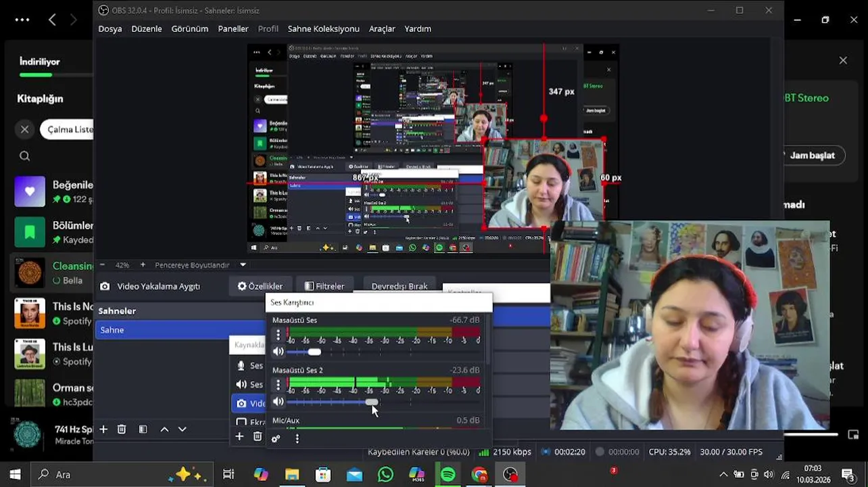
Task: Open the Paneller menu
Action: point(233,28)
